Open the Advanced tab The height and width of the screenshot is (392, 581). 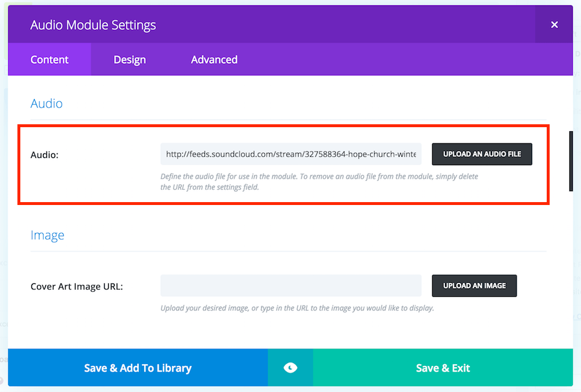point(214,60)
